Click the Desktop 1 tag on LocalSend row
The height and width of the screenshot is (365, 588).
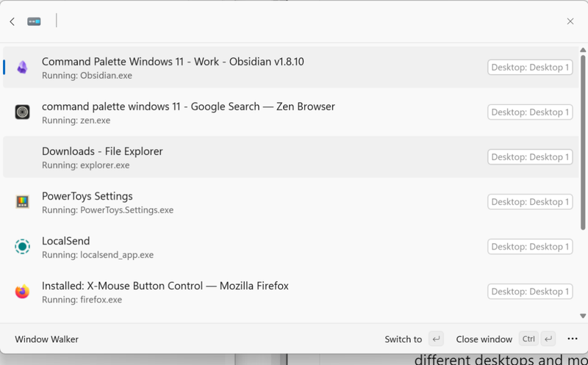[x=530, y=247]
